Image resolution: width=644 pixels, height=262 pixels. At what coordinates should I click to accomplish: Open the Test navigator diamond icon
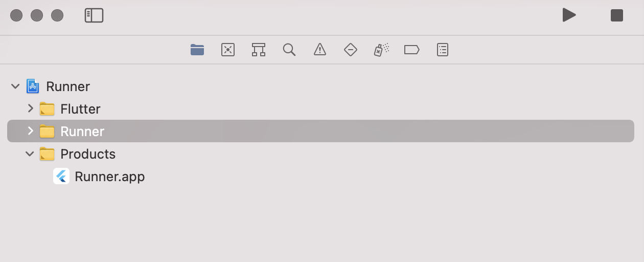point(351,50)
